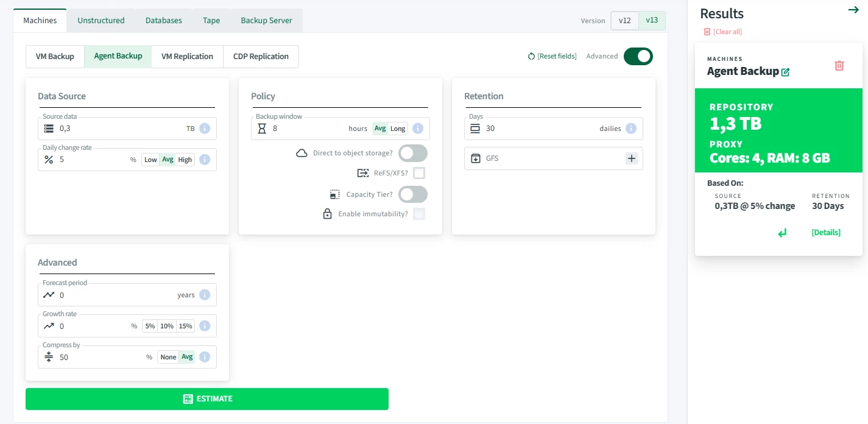This screenshot has height=424, width=868.
Task: Click the info icon for Forecast period
Action: pos(205,295)
